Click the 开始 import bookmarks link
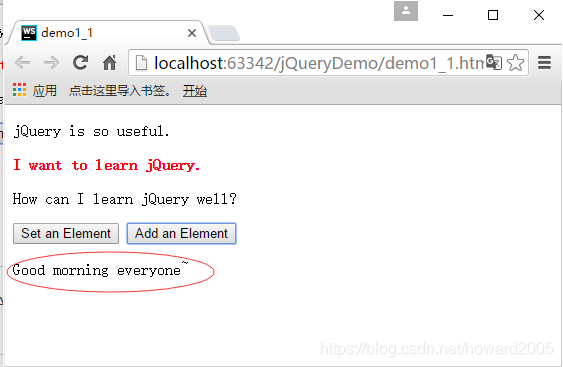The height and width of the screenshot is (367, 563). point(195,90)
